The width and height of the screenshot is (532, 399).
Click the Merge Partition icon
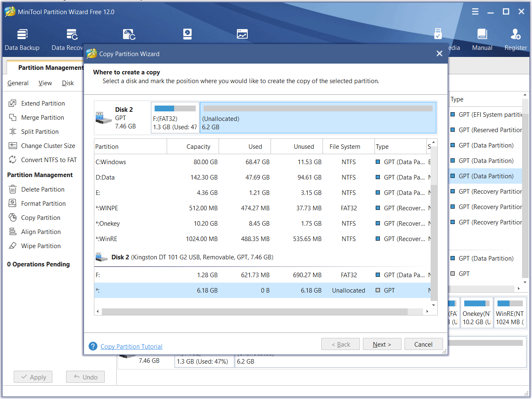pos(13,117)
